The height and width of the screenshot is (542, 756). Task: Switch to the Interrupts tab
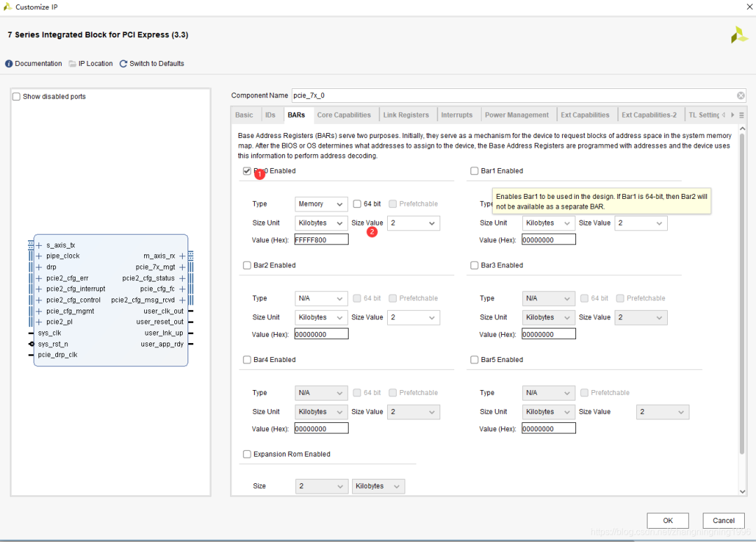coord(456,115)
